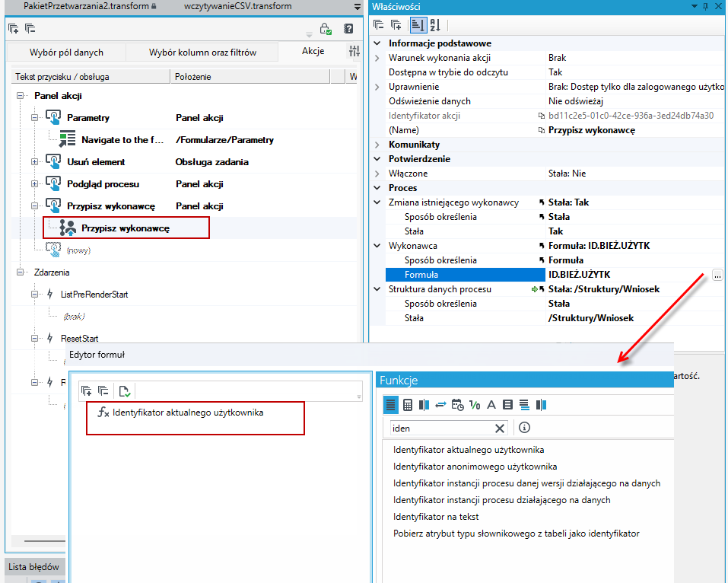The width and height of the screenshot is (728, 583).
Task: Select the (nowy) placeholder action
Action: (x=78, y=250)
